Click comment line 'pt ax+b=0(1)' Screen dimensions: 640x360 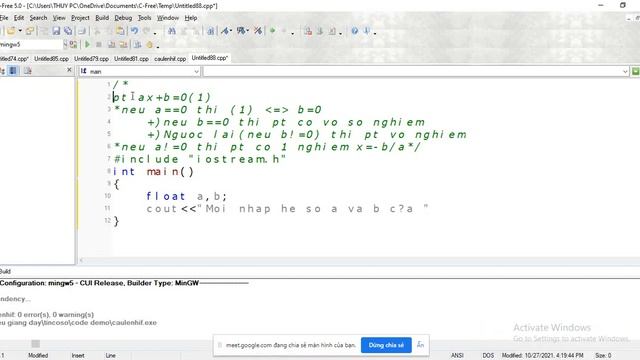click(x=162, y=98)
